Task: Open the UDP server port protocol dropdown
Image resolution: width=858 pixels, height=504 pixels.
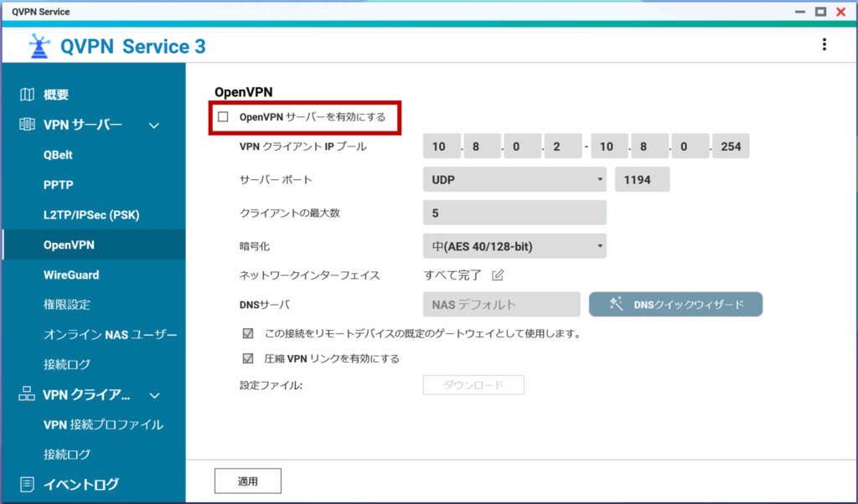Action: coord(514,179)
